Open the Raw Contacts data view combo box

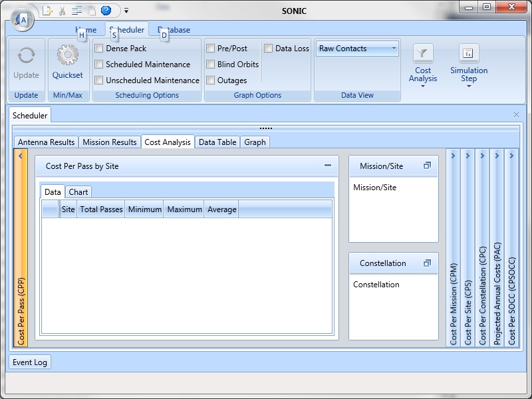357,49
